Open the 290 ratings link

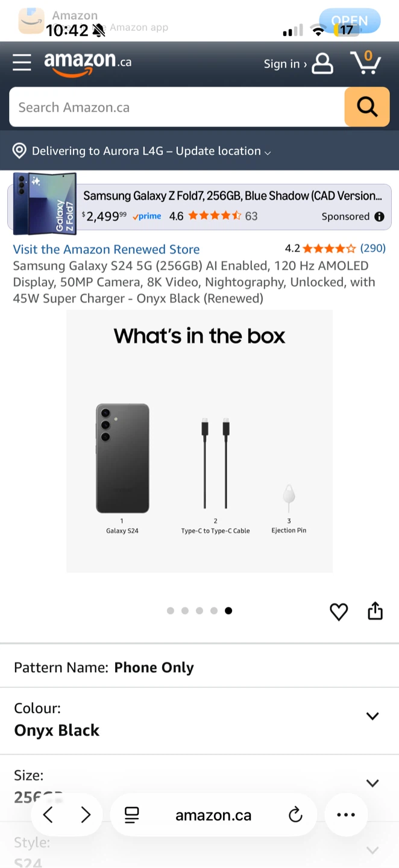tap(372, 248)
